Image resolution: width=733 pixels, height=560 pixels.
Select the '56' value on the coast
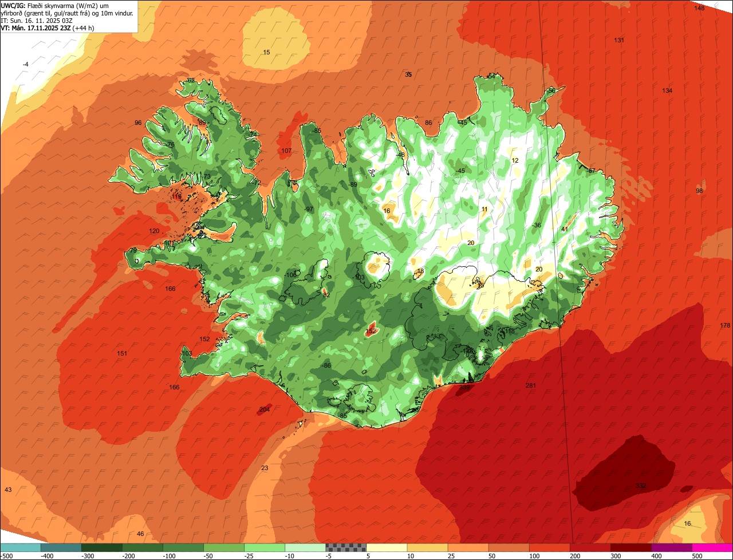(x=551, y=90)
